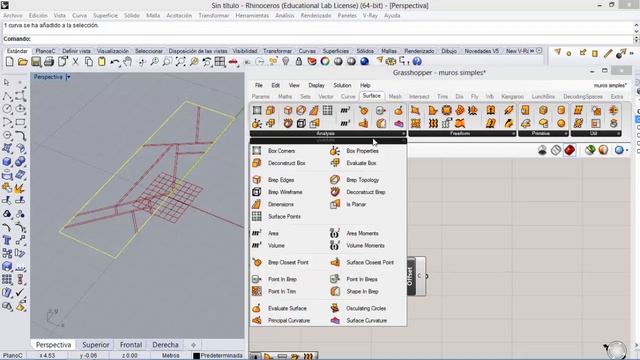Click PlanoC in status bar
Screen dimensions: 640x360
tap(13, 356)
